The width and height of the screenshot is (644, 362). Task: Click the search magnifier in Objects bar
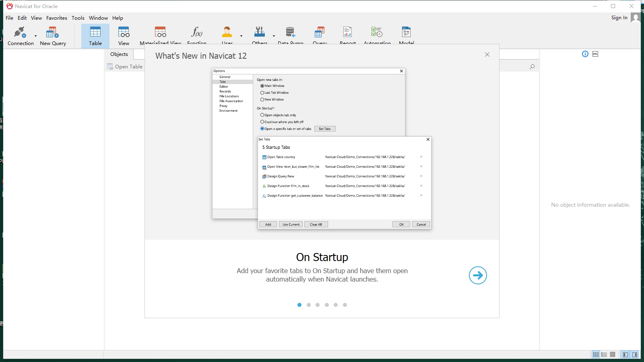pos(532,67)
